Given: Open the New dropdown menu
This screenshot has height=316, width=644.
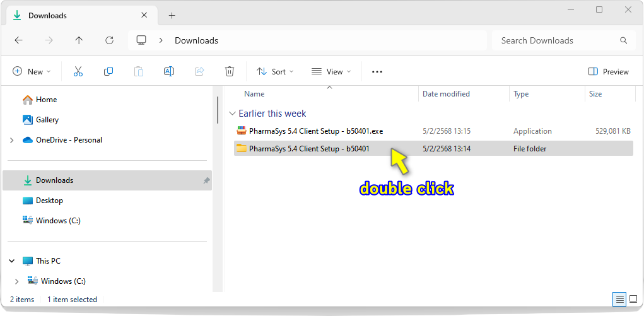Looking at the screenshot, I should pos(32,71).
